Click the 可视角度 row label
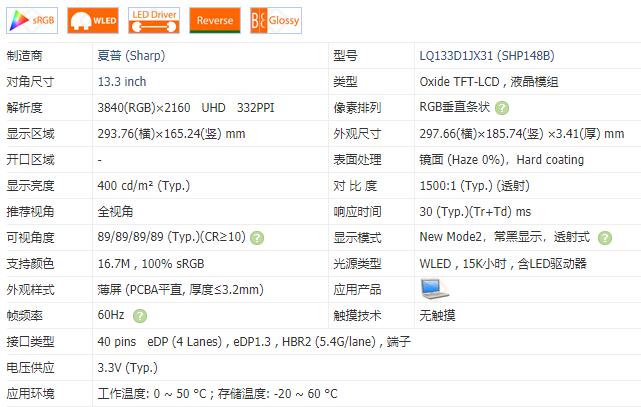 click(x=30, y=238)
